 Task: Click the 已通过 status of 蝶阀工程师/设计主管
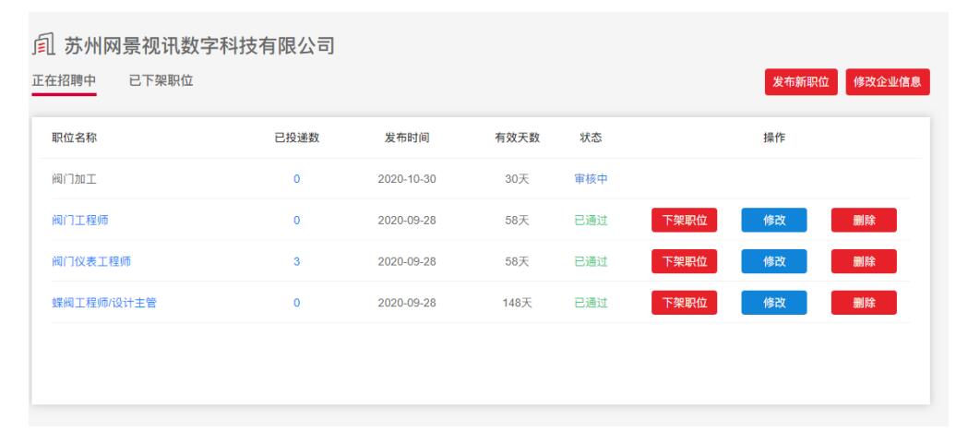pos(591,303)
